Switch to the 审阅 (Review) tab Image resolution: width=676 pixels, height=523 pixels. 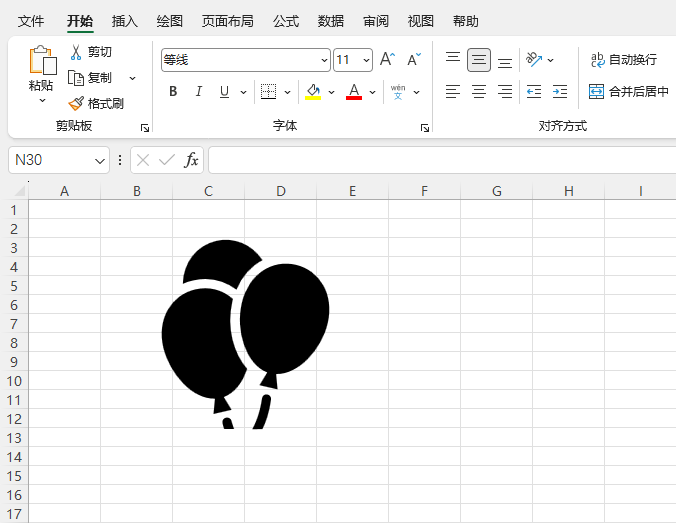coord(376,21)
